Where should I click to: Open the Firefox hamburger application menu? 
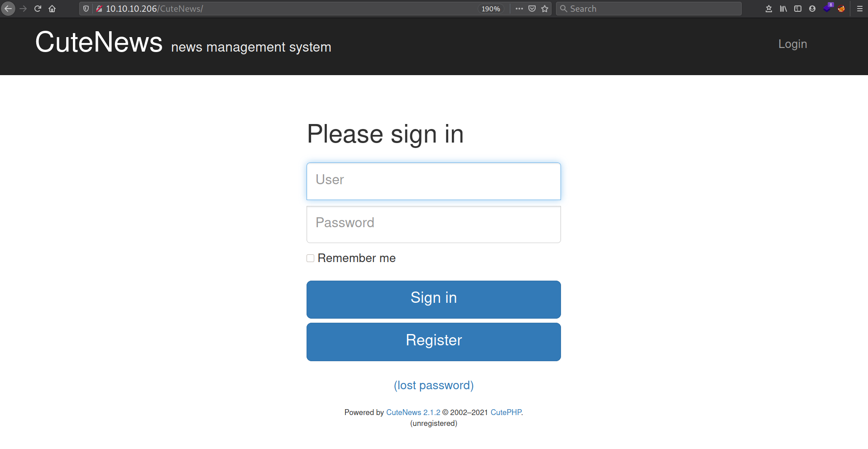pos(860,9)
